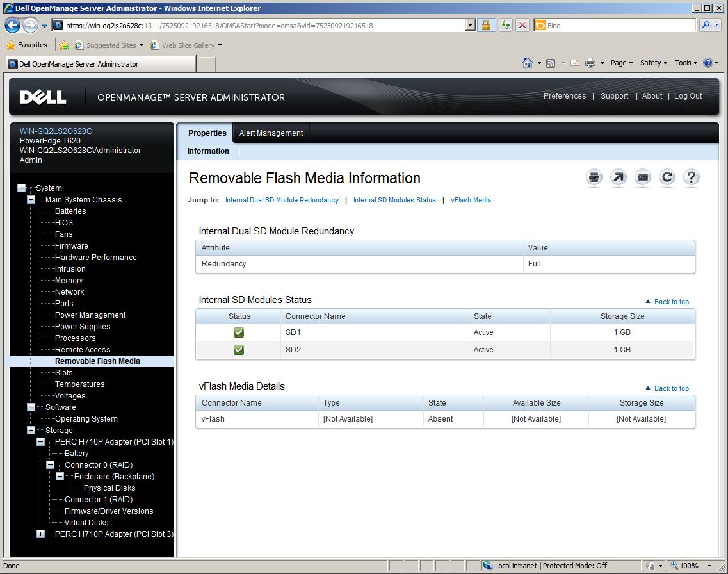
Task: Click the Log Out link
Action: 688,96
